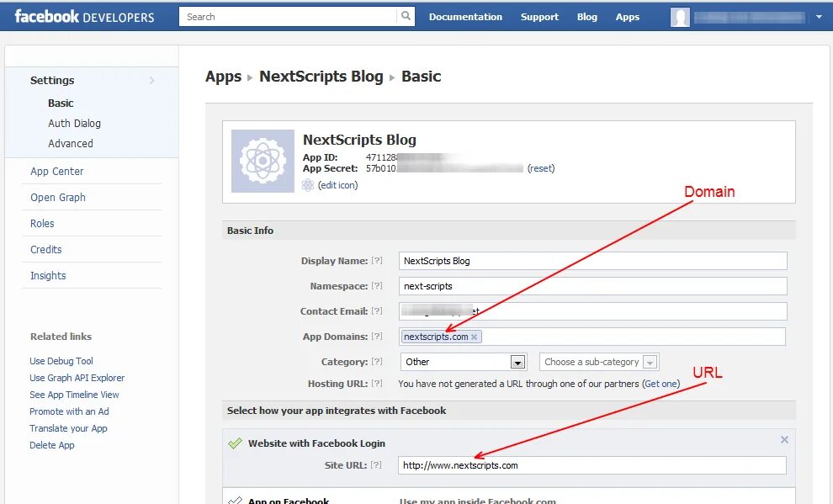This screenshot has height=504, width=833.
Task: Click the small gear icon beside edit icon
Action: click(308, 185)
